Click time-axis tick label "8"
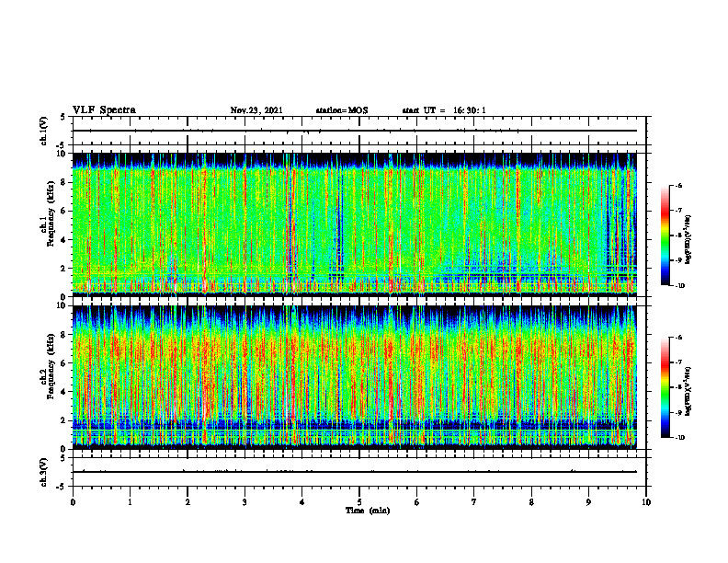The image size is (728, 563). 531,502
